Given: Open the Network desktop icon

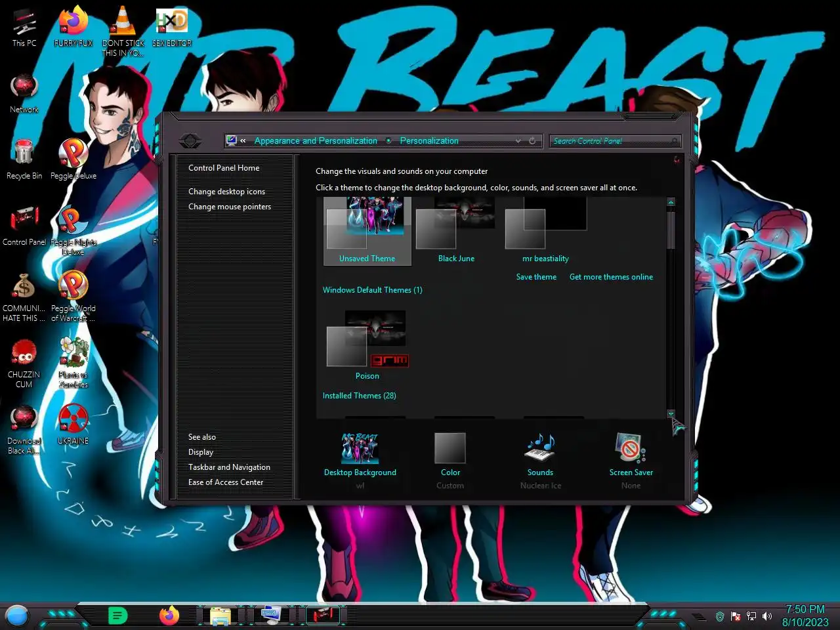Looking at the screenshot, I should pos(24,94).
